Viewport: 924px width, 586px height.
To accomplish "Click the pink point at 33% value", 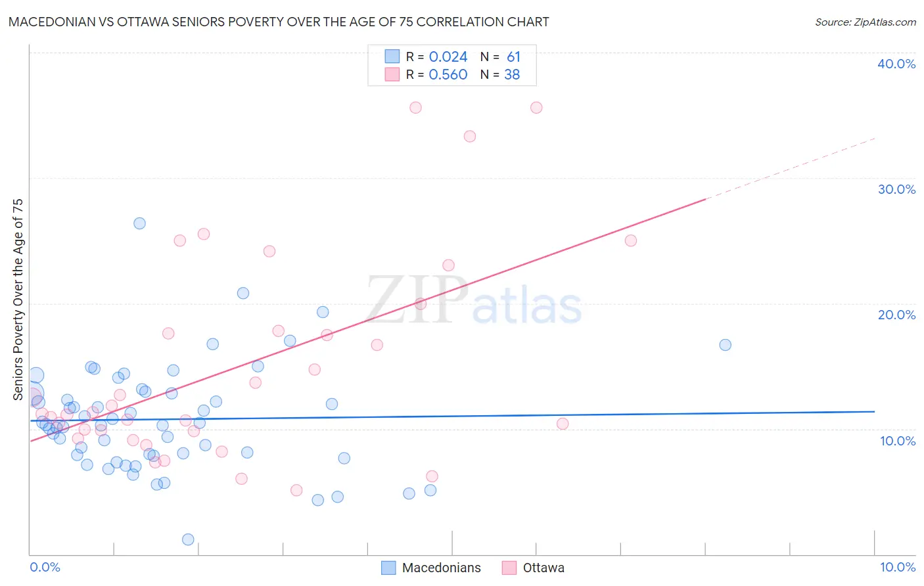I will [x=470, y=137].
